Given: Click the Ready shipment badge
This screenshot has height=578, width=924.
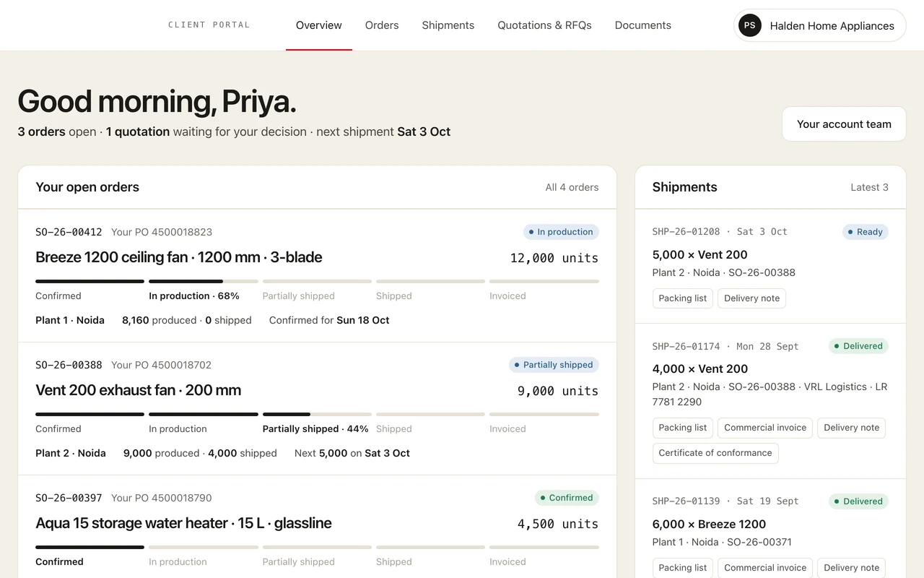Looking at the screenshot, I should coord(866,232).
